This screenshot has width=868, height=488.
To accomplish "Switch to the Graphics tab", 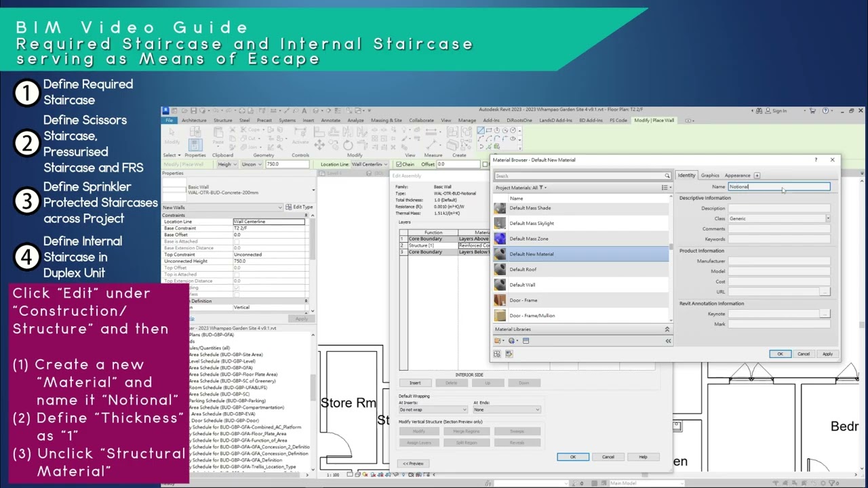I will click(710, 176).
